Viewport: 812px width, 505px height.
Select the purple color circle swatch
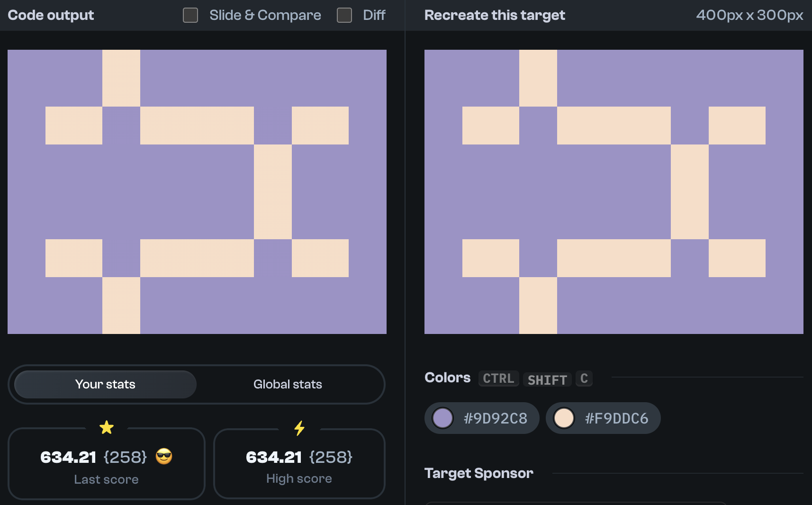[442, 418]
